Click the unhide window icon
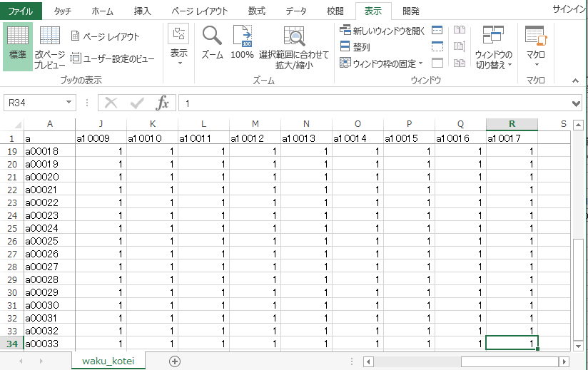 click(x=437, y=63)
